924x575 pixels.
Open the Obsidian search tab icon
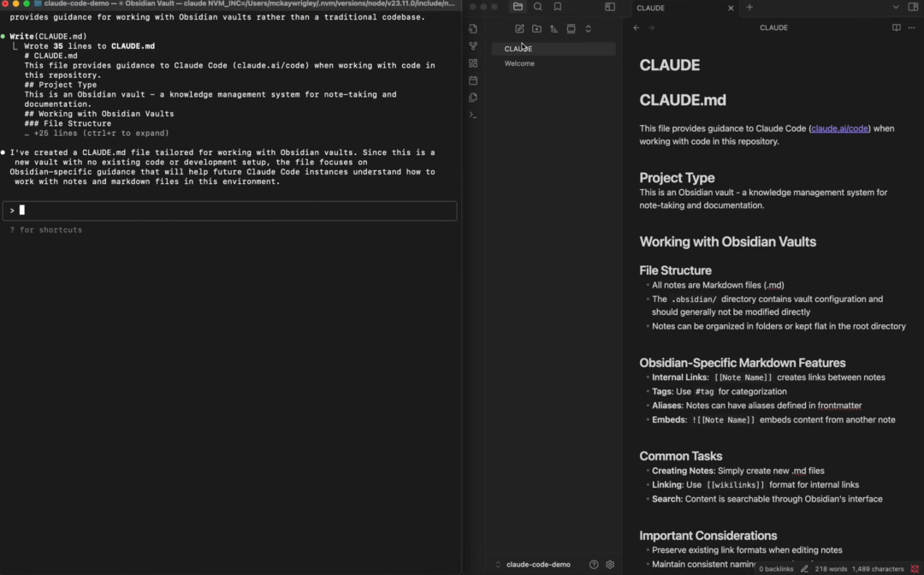point(537,7)
